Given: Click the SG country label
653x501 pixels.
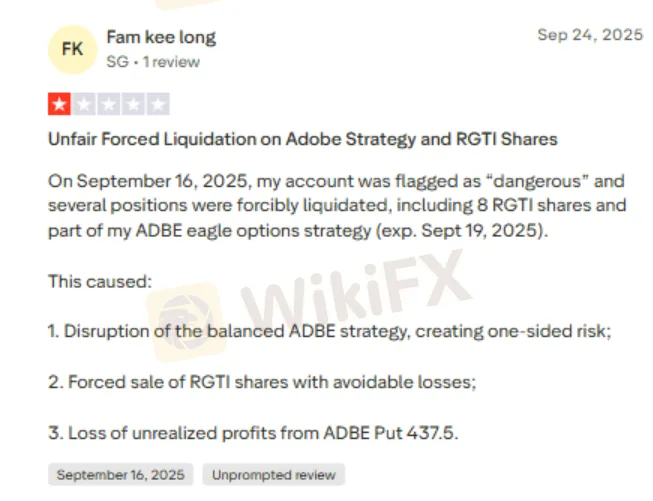Looking at the screenshot, I should [116, 62].
